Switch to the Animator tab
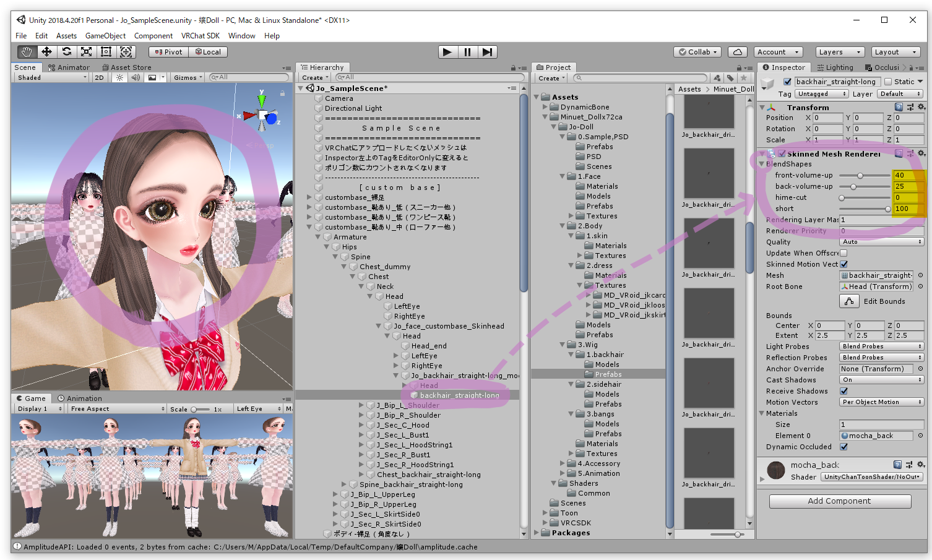The width and height of the screenshot is (932, 560). (69, 67)
